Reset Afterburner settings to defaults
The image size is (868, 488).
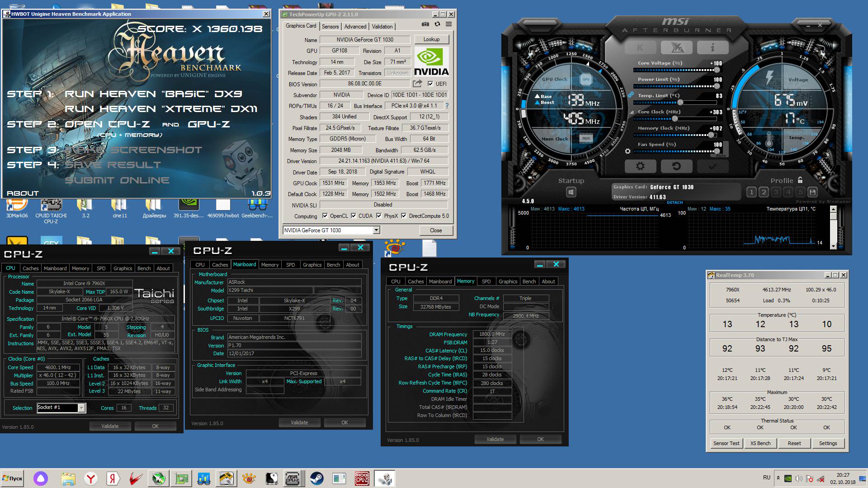(x=676, y=166)
